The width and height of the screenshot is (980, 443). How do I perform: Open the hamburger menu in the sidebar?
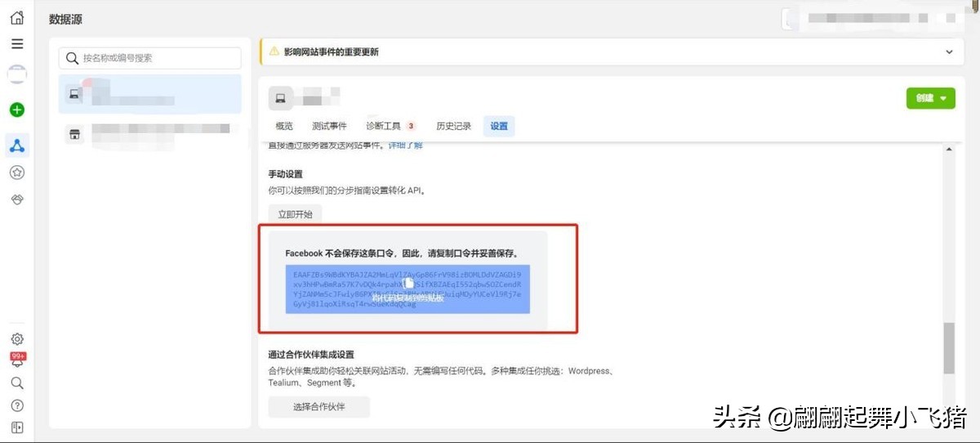coord(17,44)
